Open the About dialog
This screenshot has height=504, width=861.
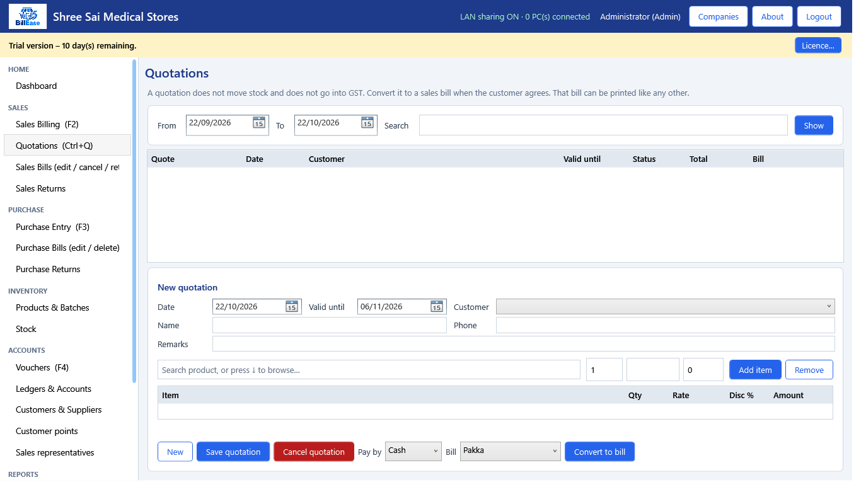(772, 16)
